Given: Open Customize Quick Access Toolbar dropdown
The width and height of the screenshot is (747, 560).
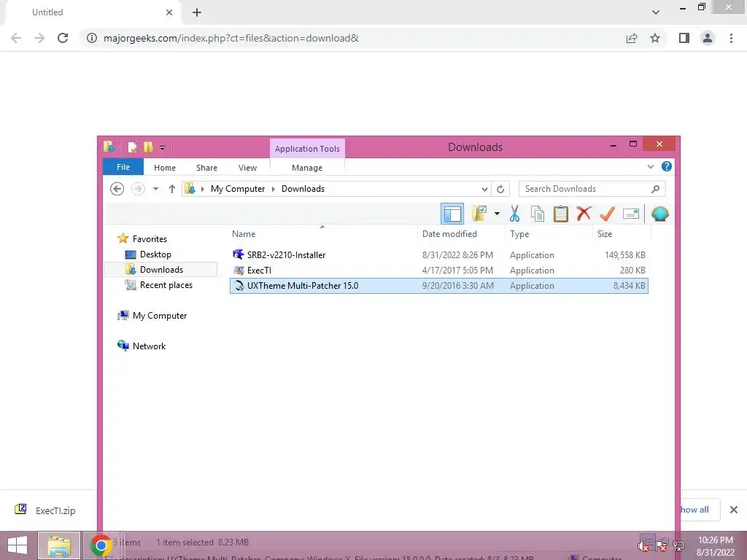Looking at the screenshot, I should (162, 147).
